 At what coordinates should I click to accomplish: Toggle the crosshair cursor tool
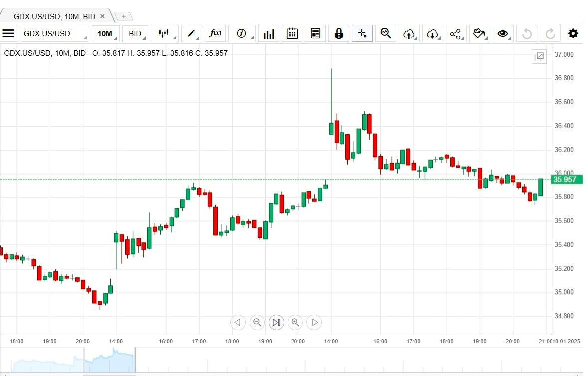pos(362,34)
